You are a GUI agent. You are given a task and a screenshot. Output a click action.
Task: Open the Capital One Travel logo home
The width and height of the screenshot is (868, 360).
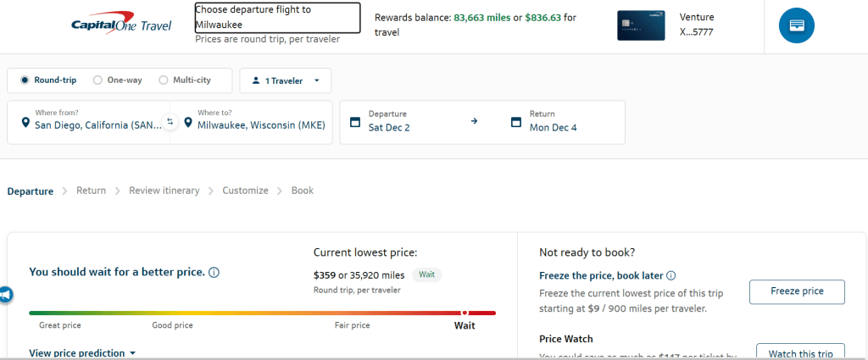[x=121, y=25]
